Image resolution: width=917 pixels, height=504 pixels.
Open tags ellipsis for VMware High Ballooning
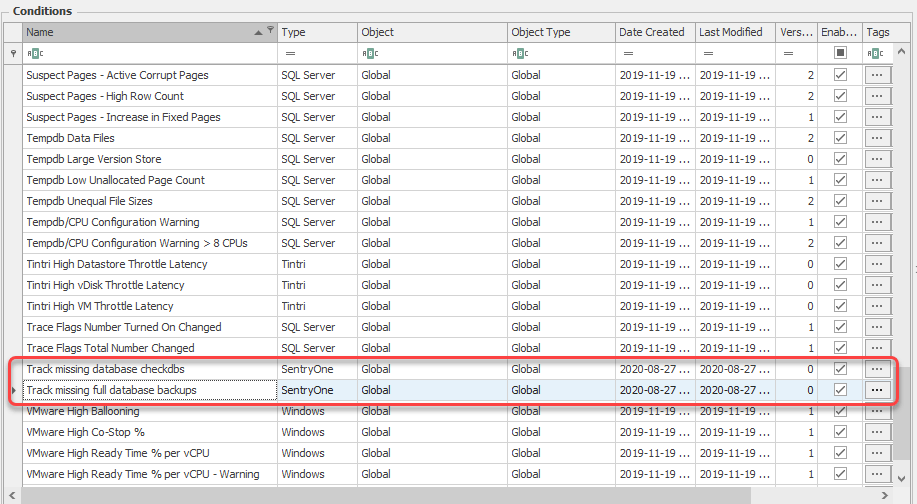pos(877,411)
